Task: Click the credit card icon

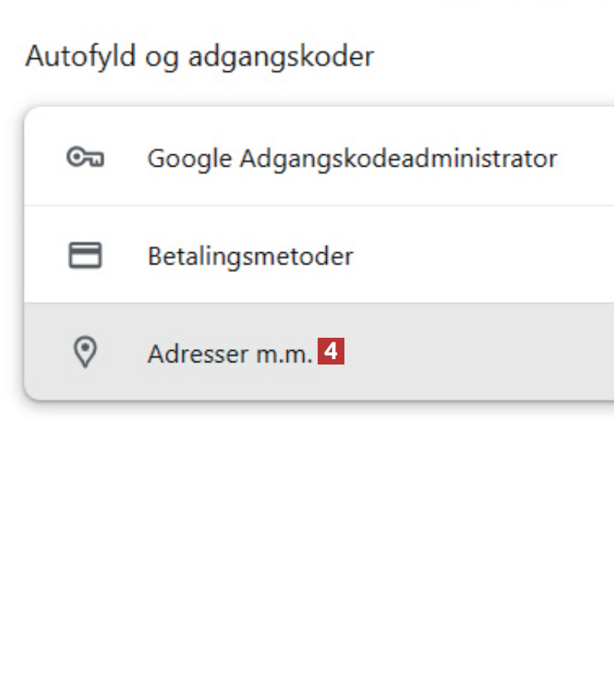Action: 85,255
